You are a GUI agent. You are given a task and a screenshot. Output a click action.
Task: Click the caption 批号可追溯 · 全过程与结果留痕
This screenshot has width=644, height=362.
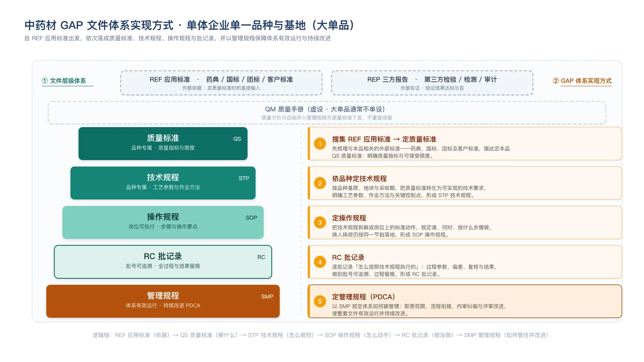coord(163,266)
